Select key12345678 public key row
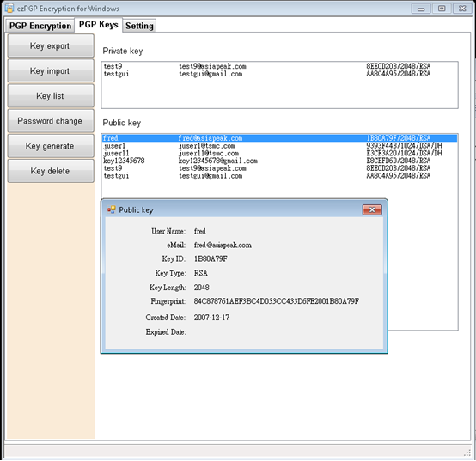The width and height of the screenshot is (476, 461). 279,161
